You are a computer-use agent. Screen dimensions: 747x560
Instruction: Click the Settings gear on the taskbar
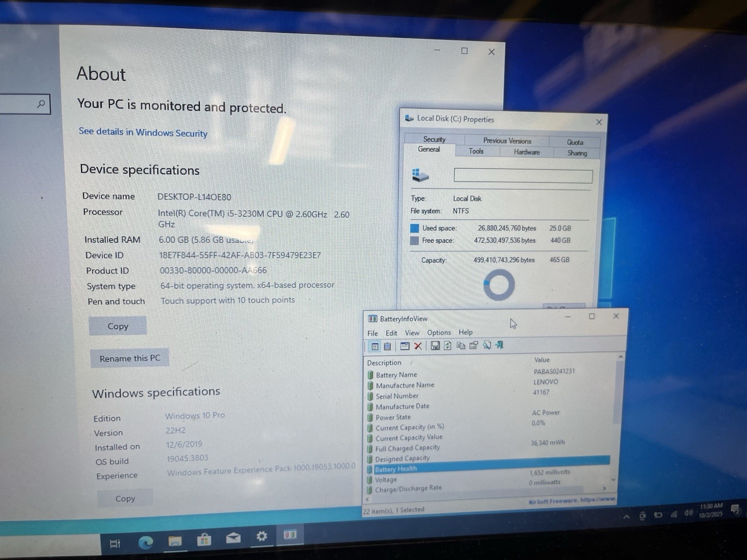click(x=262, y=536)
